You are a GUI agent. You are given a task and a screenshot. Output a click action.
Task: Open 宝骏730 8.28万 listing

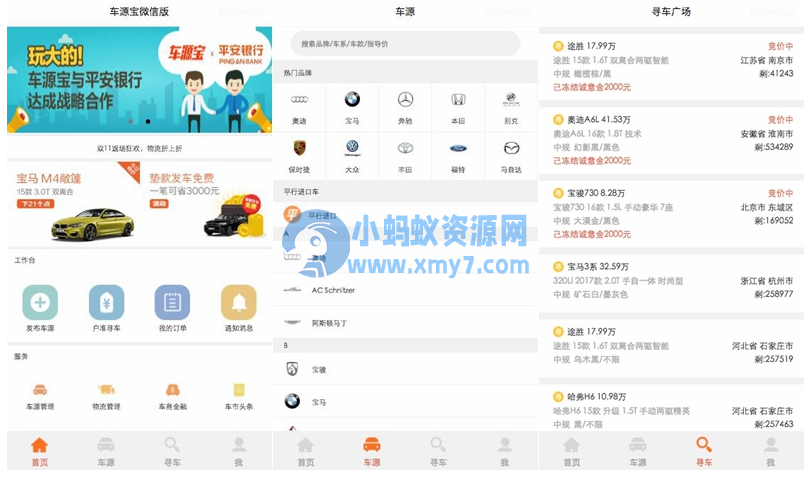point(672,213)
